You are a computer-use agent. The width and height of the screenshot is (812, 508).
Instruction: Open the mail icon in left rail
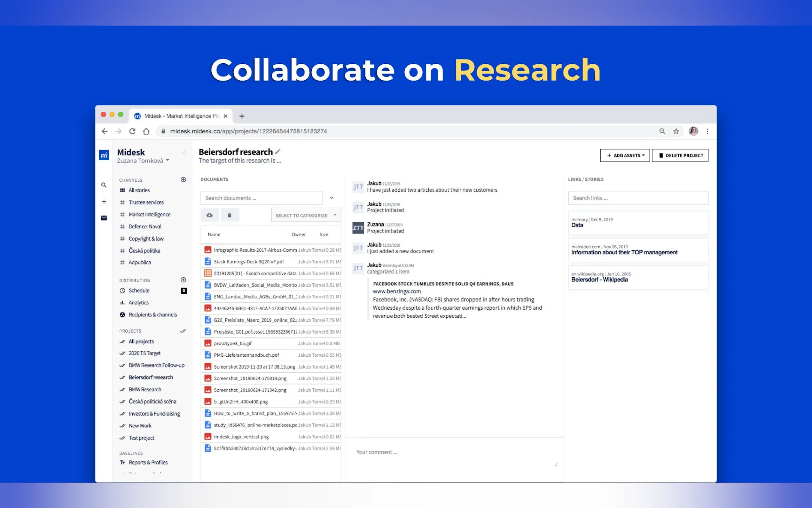point(104,218)
